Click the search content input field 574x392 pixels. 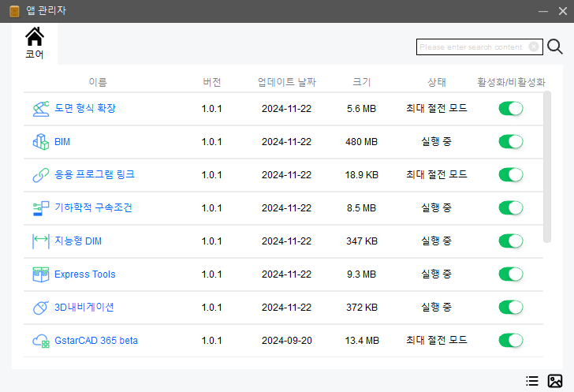[x=472, y=47]
